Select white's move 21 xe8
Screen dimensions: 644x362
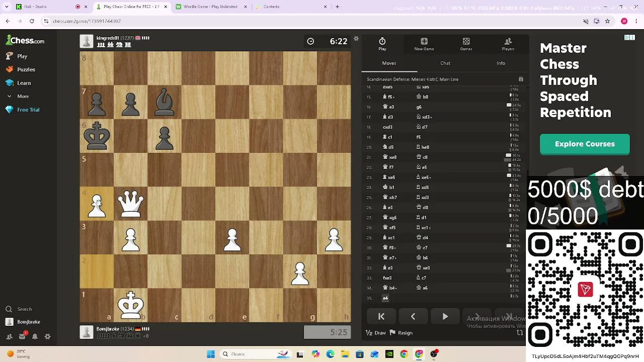click(390, 157)
